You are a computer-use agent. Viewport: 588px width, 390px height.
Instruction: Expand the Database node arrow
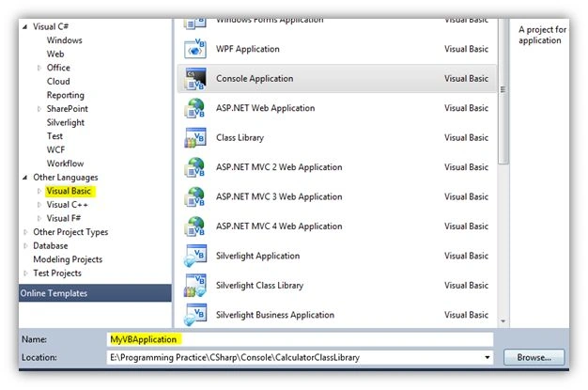[x=25, y=246]
